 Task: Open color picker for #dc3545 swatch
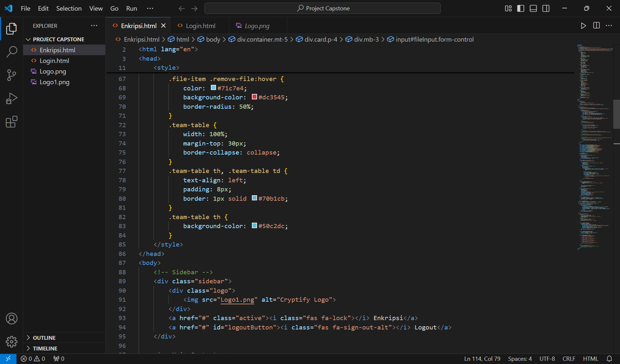pyautogui.click(x=254, y=97)
